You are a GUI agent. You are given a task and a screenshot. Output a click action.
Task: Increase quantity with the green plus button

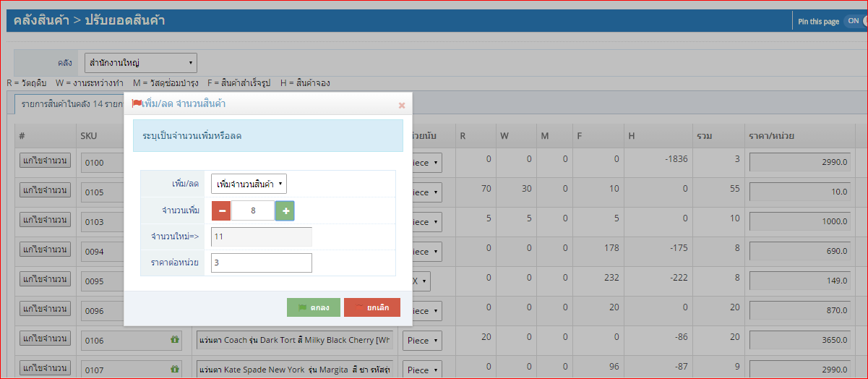click(285, 210)
